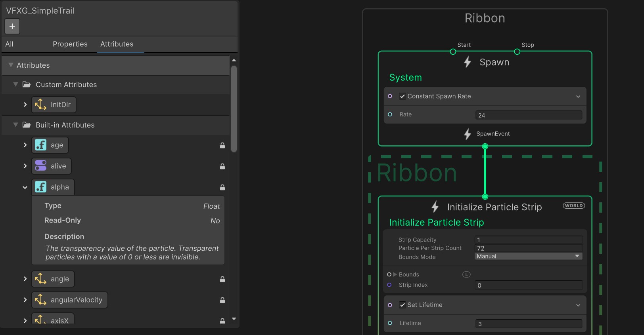Click the Rate value input field
This screenshot has width=644, height=335.
(528, 115)
